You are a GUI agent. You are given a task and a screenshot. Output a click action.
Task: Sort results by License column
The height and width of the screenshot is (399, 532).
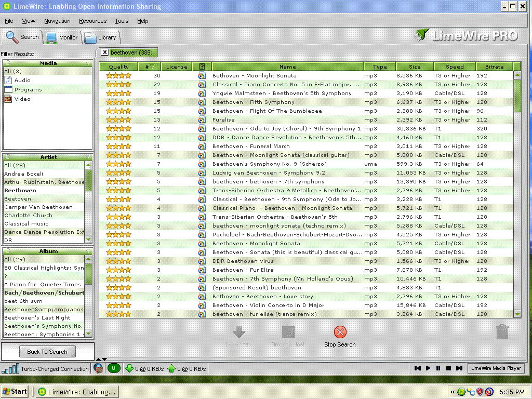(x=177, y=66)
